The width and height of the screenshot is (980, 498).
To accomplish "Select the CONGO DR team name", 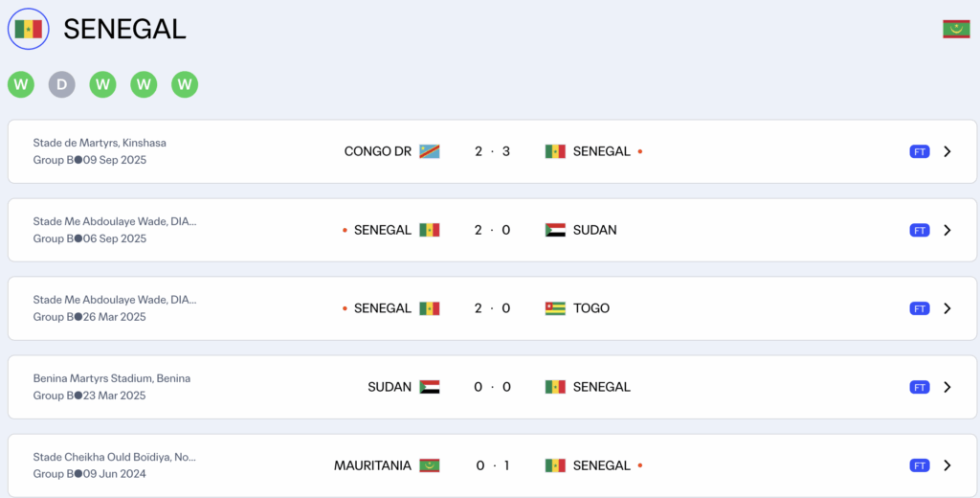I will pos(378,151).
